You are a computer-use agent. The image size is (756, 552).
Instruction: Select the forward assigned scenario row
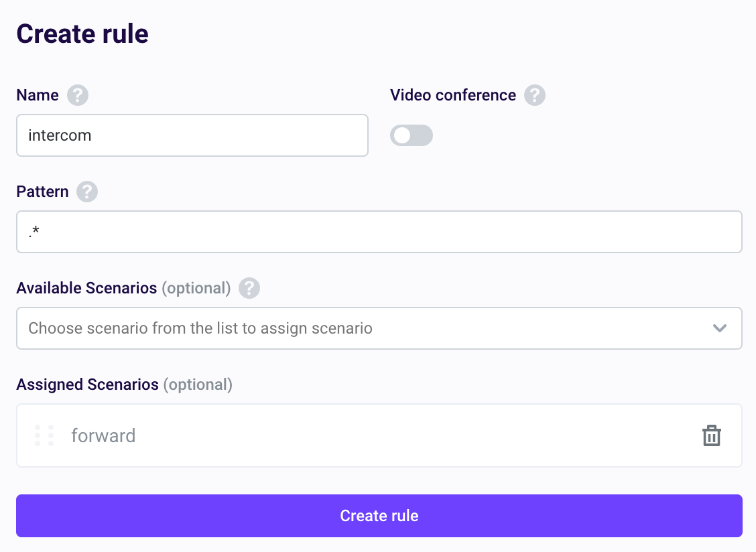pos(379,435)
